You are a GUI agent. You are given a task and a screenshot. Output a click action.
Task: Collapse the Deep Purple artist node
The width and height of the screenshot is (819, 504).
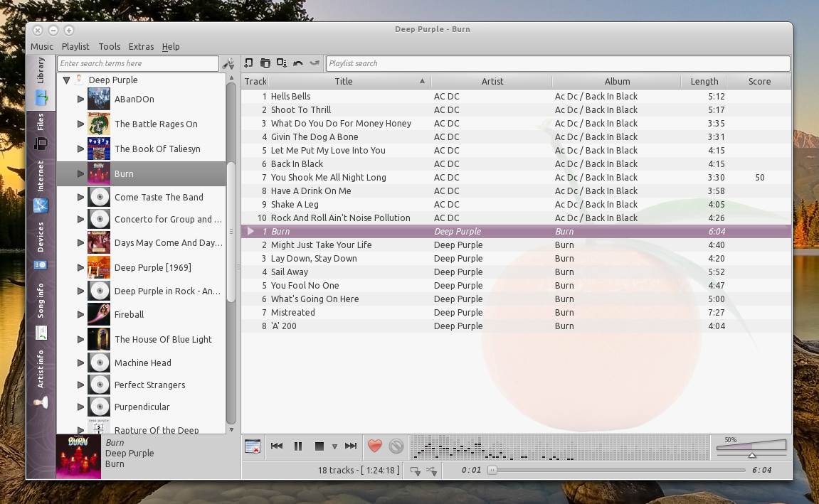point(66,80)
